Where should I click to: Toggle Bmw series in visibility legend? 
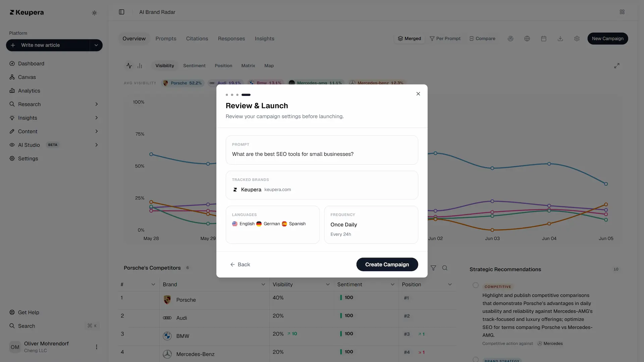[x=266, y=83]
